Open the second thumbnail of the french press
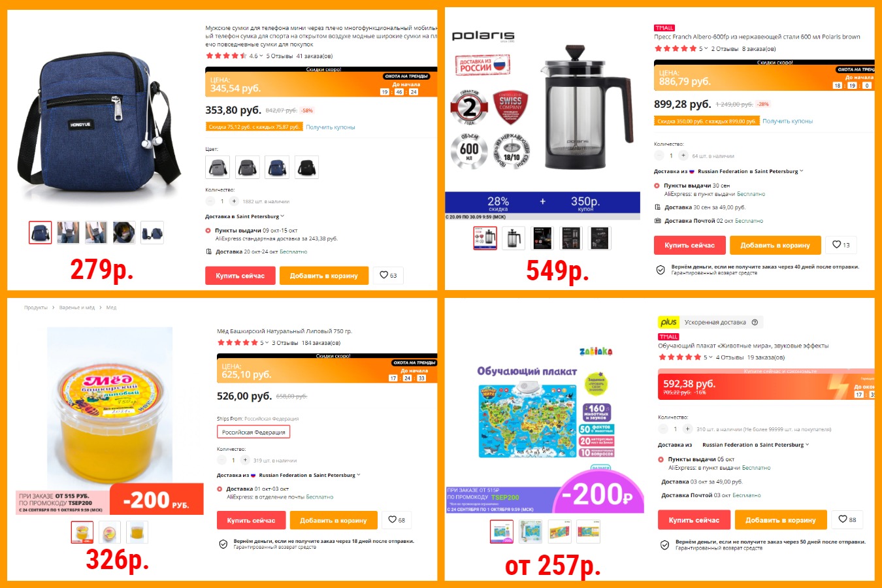Image resolution: width=882 pixels, height=588 pixels. click(x=514, y=238)
